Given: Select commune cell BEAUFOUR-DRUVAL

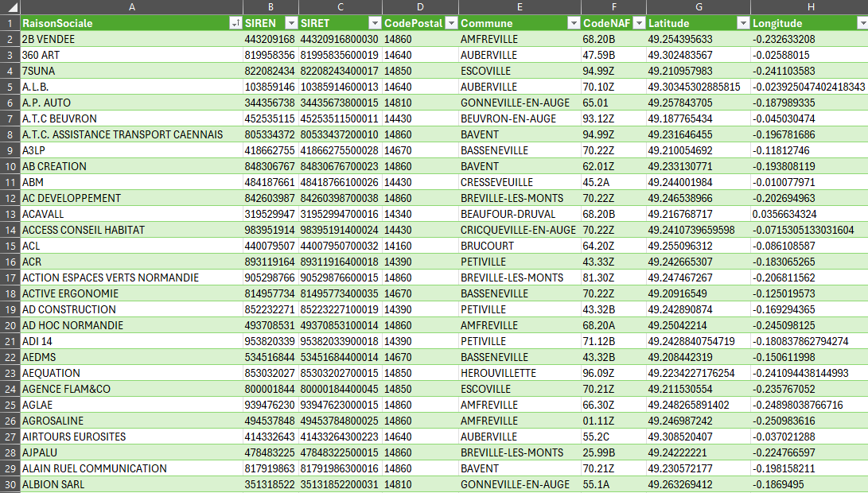Looking at the screenshot, I should (520, 214).
